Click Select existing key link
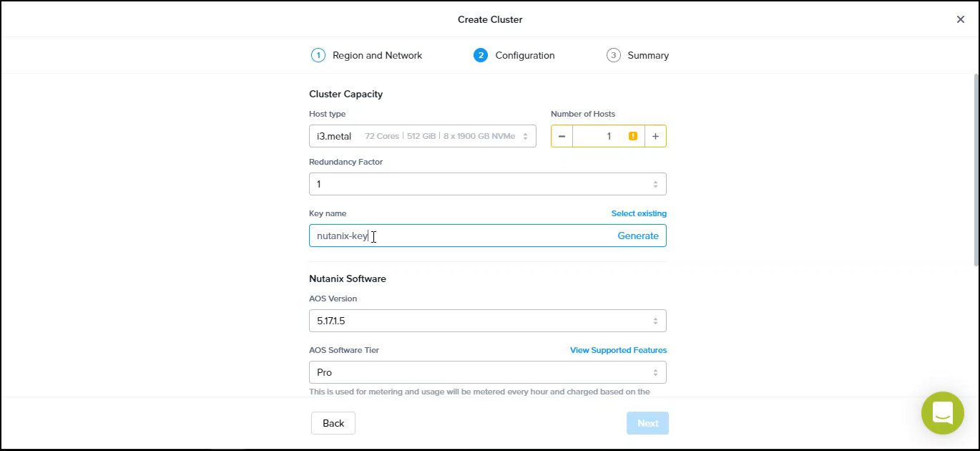Image resolution: width=980 pixels, height=451 pixels. (x=638, y=213)
